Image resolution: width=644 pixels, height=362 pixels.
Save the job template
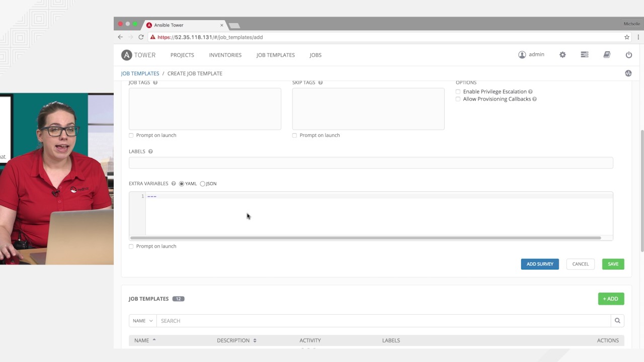[x=613, y=264]
